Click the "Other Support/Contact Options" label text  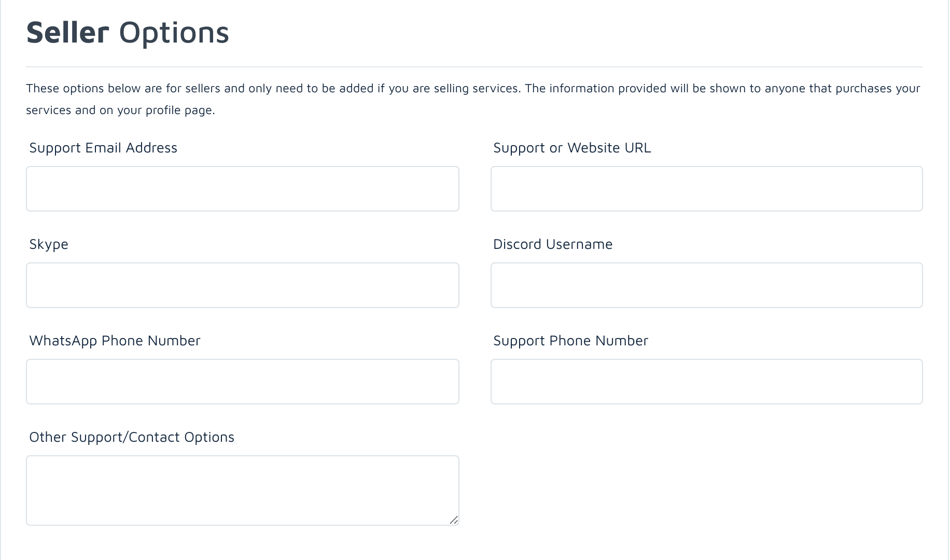point(132,437)
